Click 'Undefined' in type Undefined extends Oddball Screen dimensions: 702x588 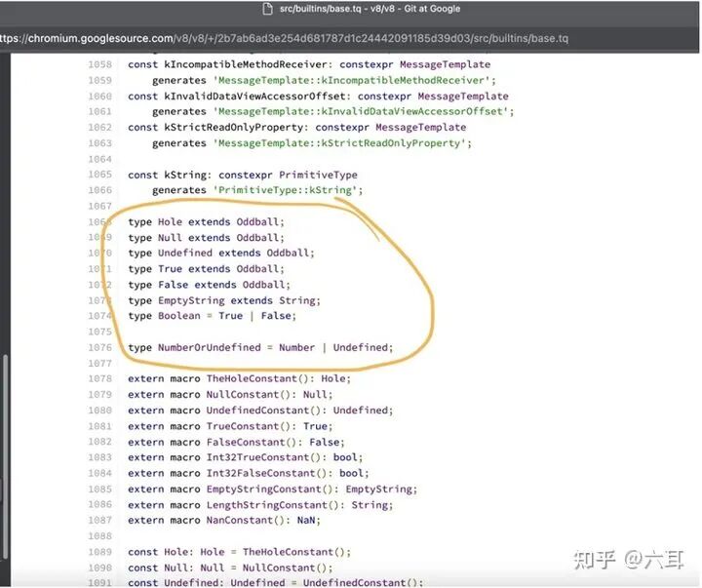pyautogui.click(x=185, y=253)
